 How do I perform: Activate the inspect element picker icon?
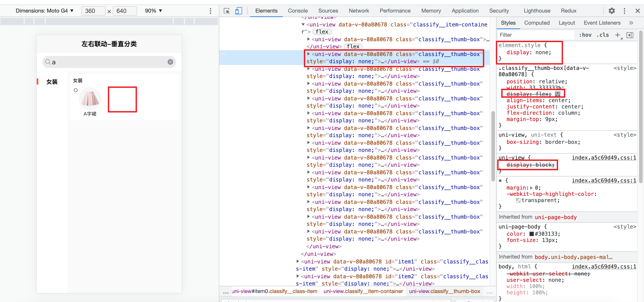[226, 11]
